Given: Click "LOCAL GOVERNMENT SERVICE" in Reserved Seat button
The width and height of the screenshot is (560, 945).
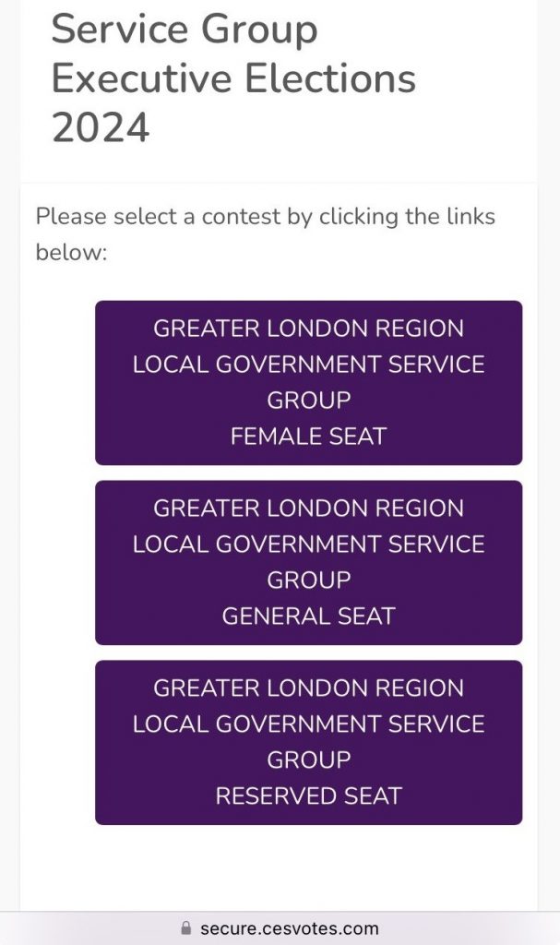Looking at the screenshot, I should (308, 724).
